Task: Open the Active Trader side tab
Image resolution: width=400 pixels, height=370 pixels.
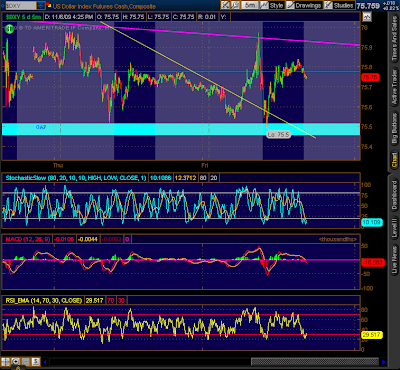Action: 395,88
